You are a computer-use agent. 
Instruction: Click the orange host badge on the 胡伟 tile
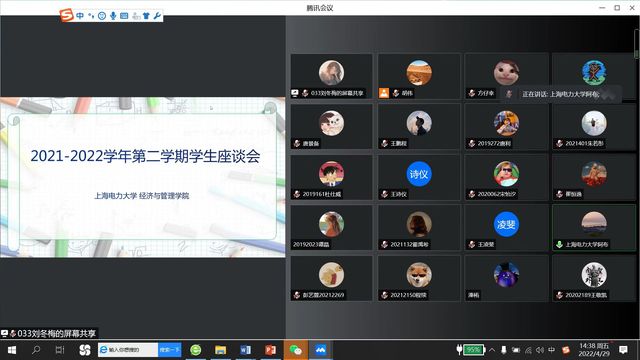(384, 93)
